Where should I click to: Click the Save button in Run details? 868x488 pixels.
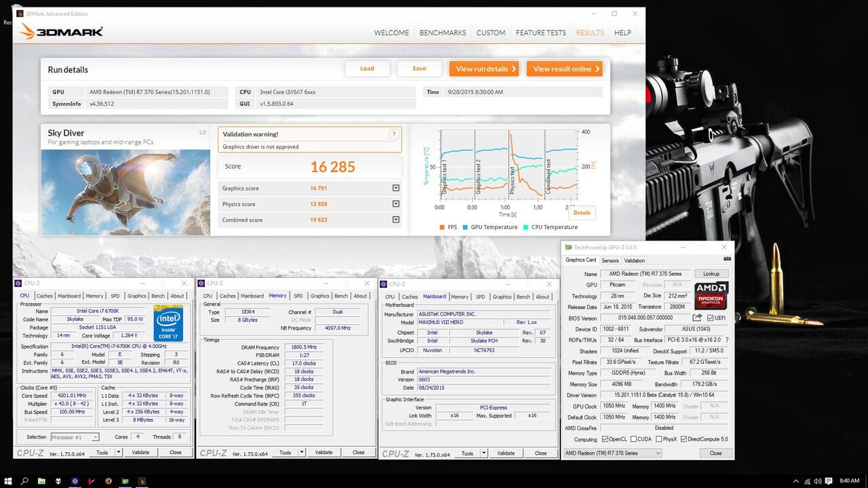(419, 68)
